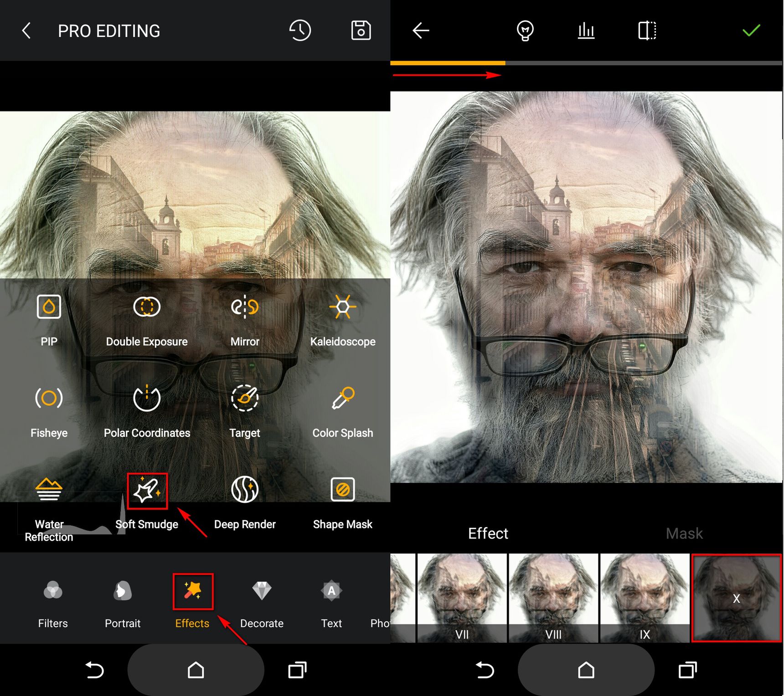Viewport: 784px width, 696px height.
Task: Tap the Android home button on left screen
Action: [196, 670]
